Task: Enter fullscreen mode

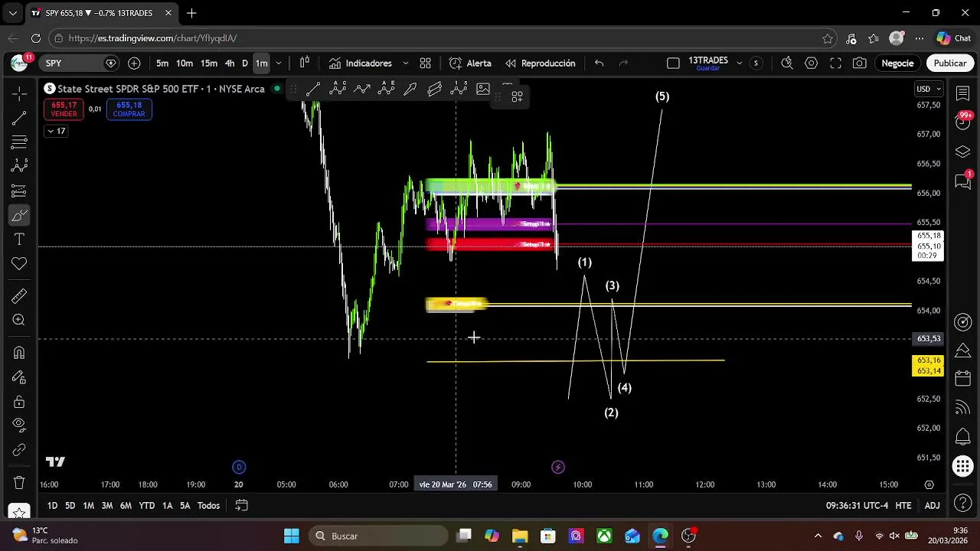Action: tap(836, 64)
